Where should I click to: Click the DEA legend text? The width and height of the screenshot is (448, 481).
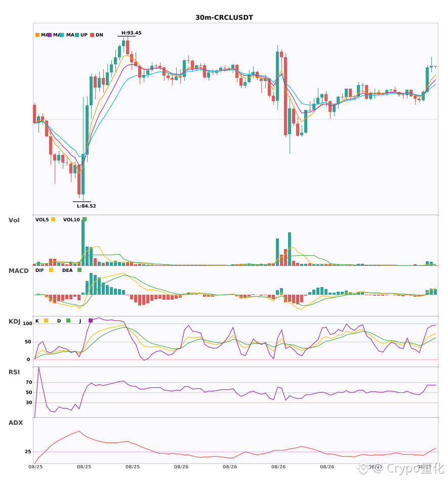67,270
